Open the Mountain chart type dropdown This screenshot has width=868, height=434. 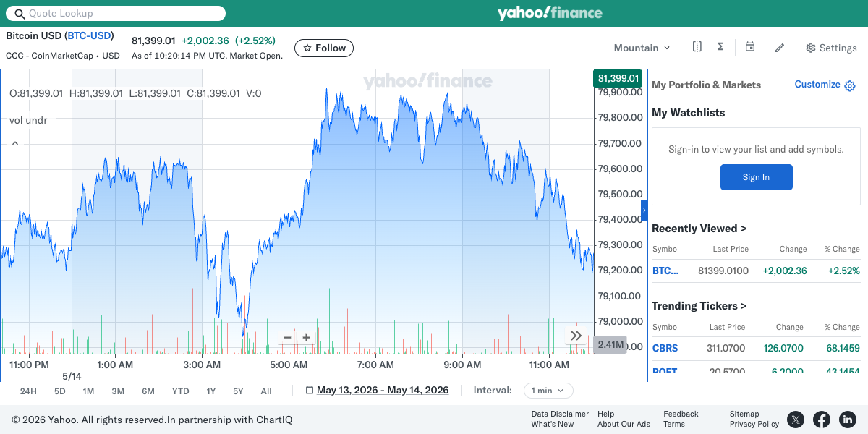pyautogui.click(x=642, y=48)
